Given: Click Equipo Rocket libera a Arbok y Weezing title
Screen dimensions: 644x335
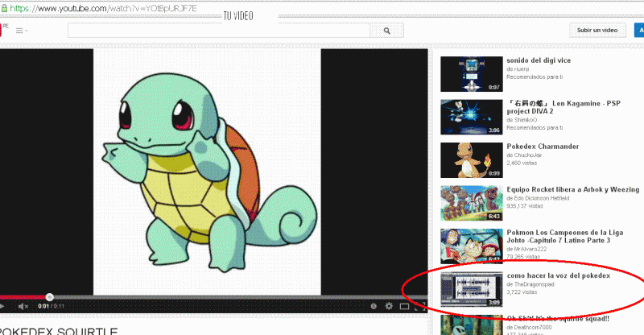Looking at the screenshot, I should [x=573, y=189].
